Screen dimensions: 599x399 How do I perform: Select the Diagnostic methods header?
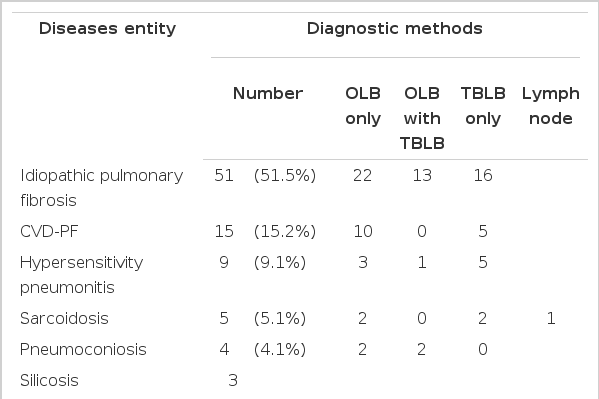(395, 29)
